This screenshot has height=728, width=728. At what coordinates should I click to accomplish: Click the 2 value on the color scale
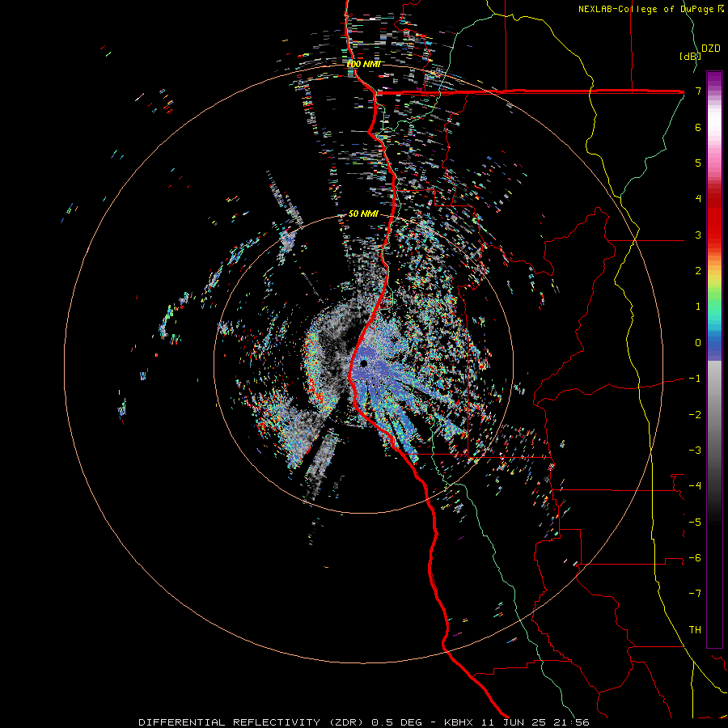click(698, 271)
